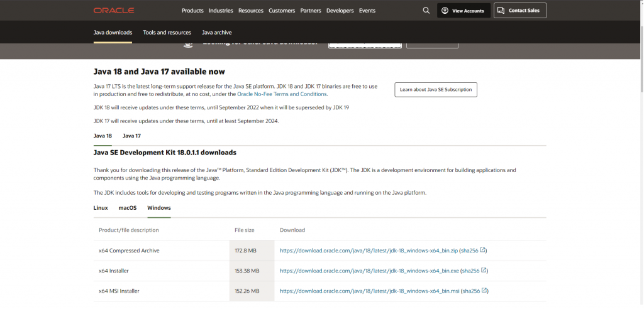Image resolution: width=644 pixels, height=309 pixels.
Task: Download jdk-18_windows-x64_bin.exe link
Action: tap(370, 271)
